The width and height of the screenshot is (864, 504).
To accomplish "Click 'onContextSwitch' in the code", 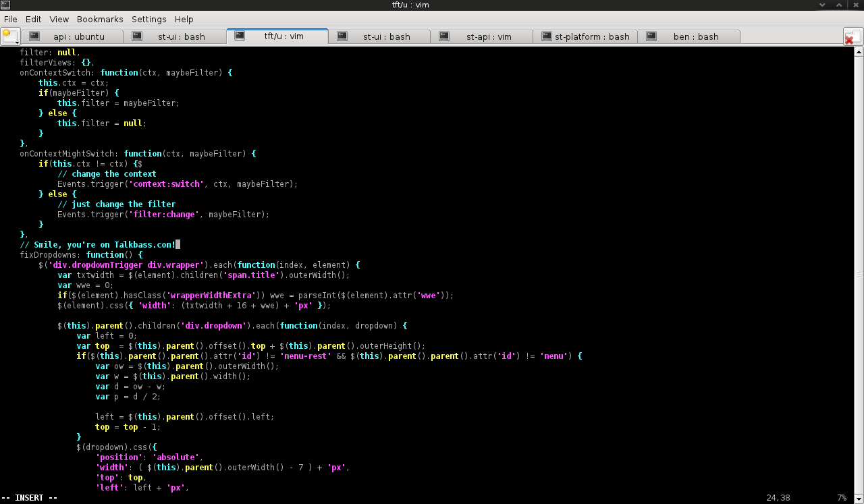I will click(55, 72).
